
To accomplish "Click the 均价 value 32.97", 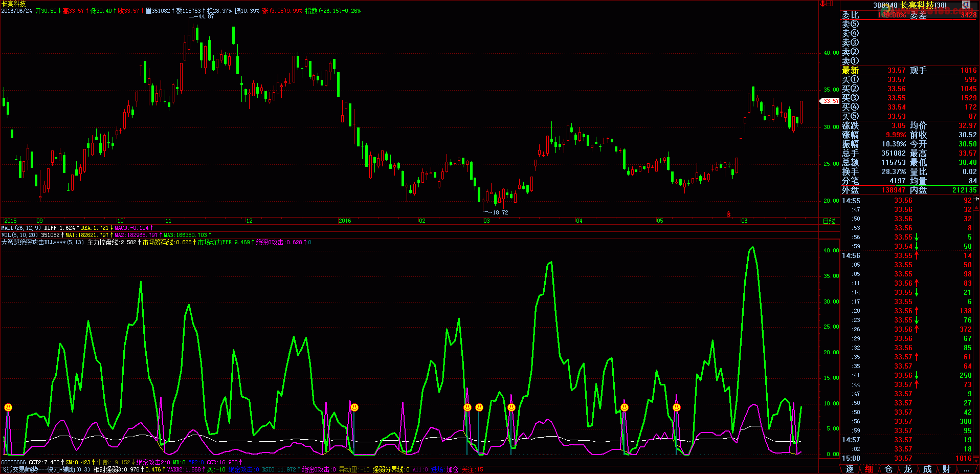I will (x=968, y=125).
